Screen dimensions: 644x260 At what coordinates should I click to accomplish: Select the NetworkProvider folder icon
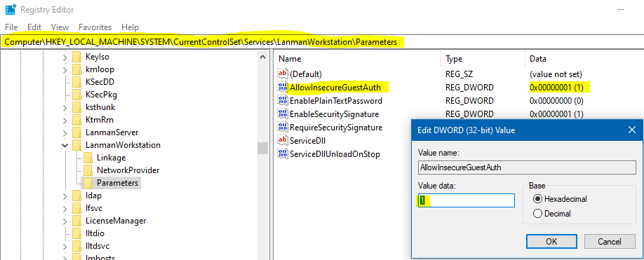click(x=88, y=170)
